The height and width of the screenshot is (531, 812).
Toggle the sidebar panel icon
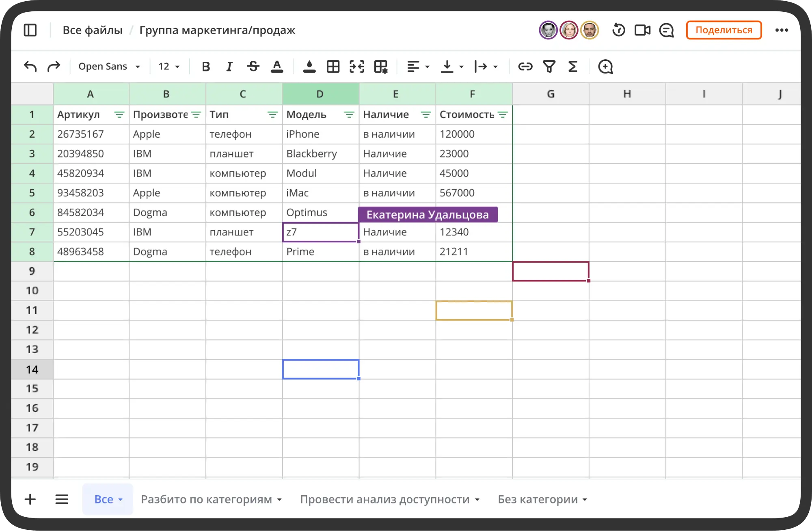click(x=30, y=30)
